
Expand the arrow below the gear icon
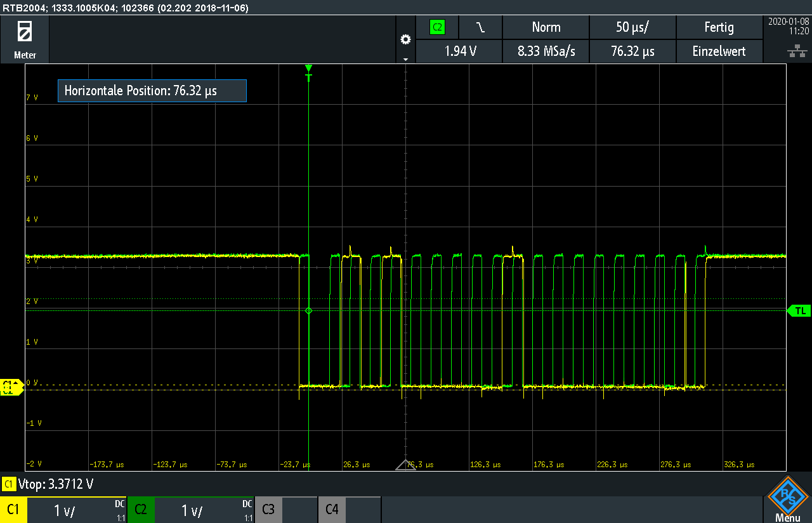coord(406,58)
